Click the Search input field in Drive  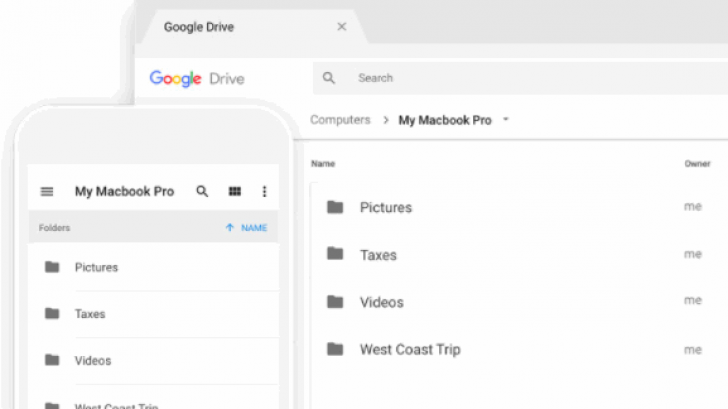520,78
